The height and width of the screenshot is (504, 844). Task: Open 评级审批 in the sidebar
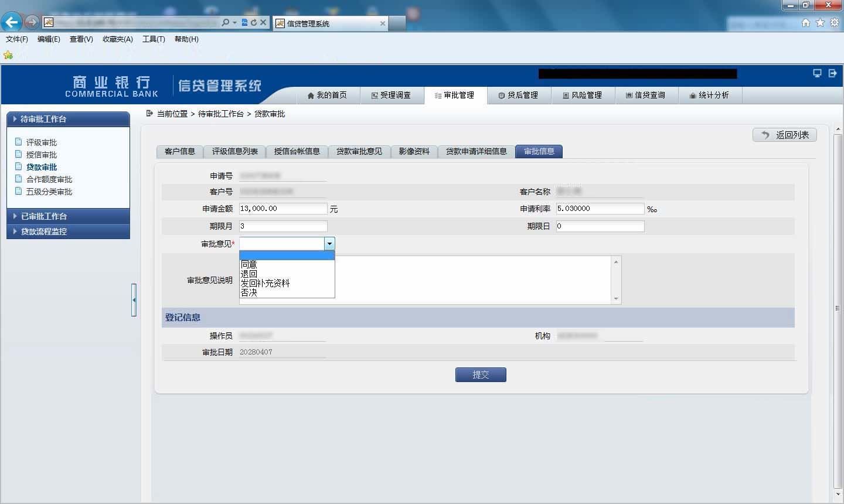(42, 142)
